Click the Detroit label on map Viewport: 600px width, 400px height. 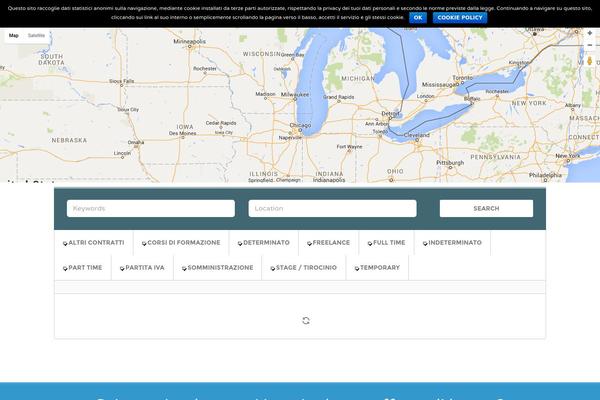click(x=390, y=114)
